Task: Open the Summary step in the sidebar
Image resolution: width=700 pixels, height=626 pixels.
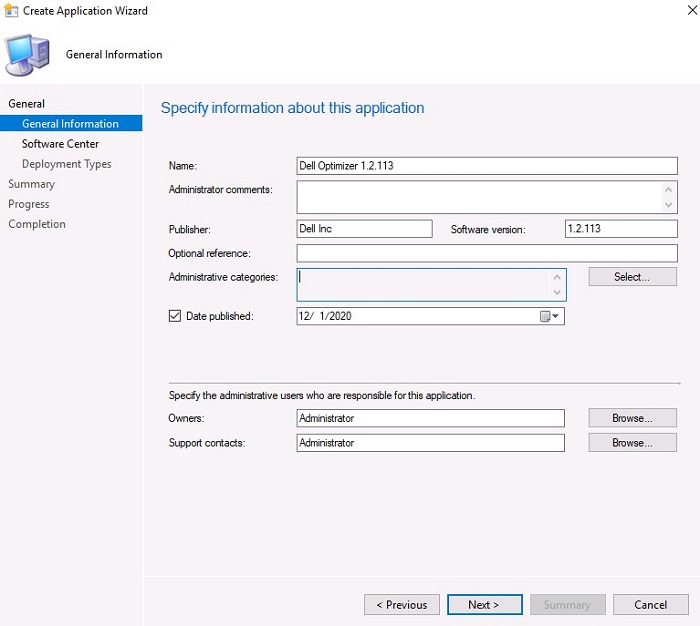Action: (x=31, y=184)
